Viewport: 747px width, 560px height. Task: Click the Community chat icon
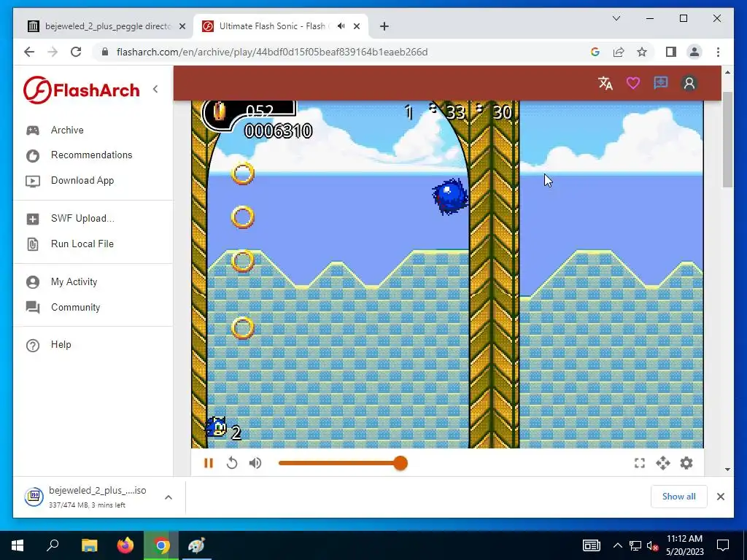coord(33,308)
